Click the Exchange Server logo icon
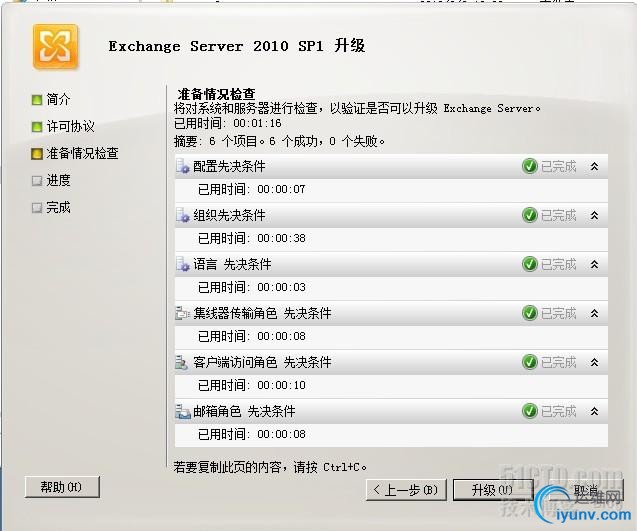The width and height of the screenshot is (637, 531). point(55,47)
